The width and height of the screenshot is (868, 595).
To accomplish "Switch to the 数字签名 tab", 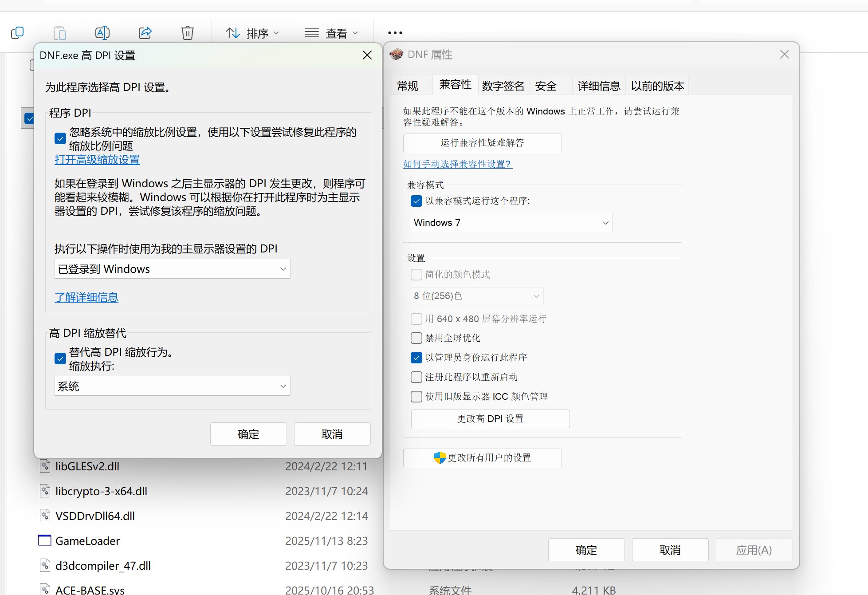I will 503,86.
